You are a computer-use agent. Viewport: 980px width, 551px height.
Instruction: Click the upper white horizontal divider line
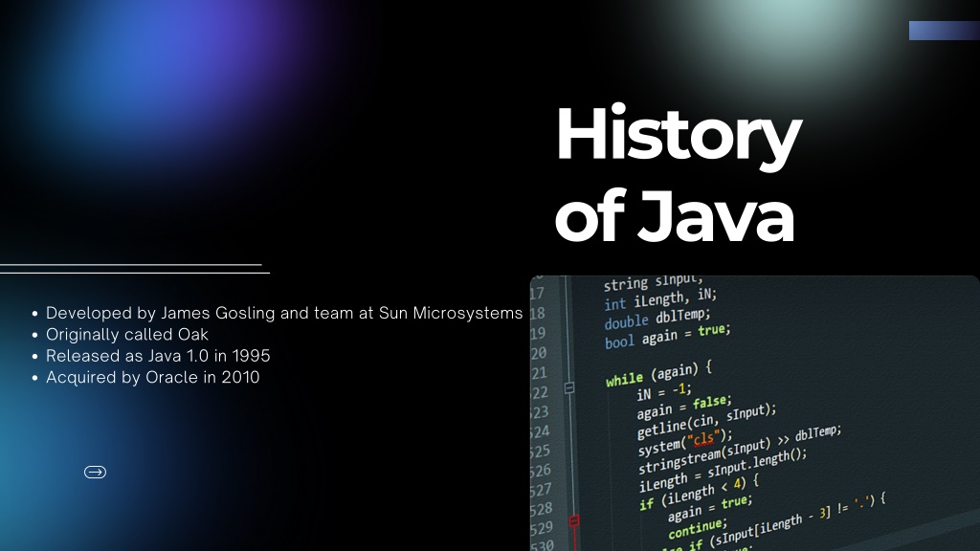[131, 264]
